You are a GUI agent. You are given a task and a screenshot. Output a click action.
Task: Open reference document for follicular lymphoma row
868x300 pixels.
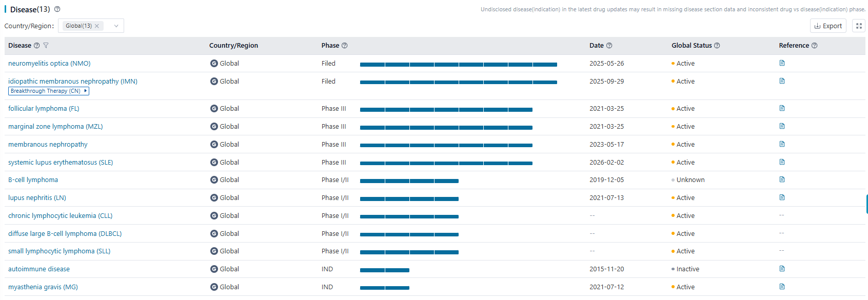click(782, 108)
